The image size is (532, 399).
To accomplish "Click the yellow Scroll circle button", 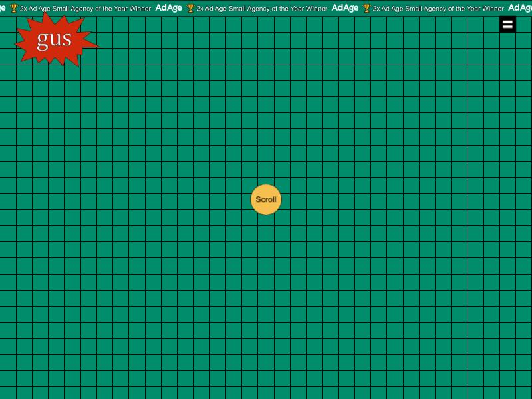I will tap(266, 199).
